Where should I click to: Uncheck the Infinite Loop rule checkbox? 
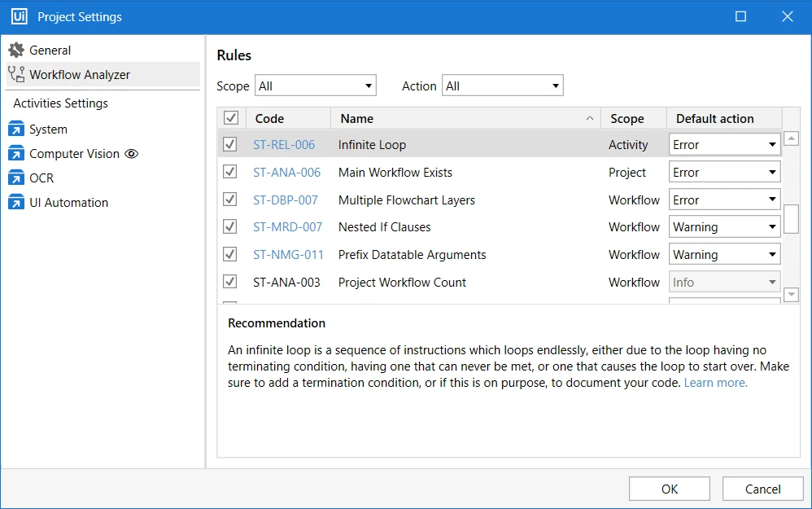230,144
